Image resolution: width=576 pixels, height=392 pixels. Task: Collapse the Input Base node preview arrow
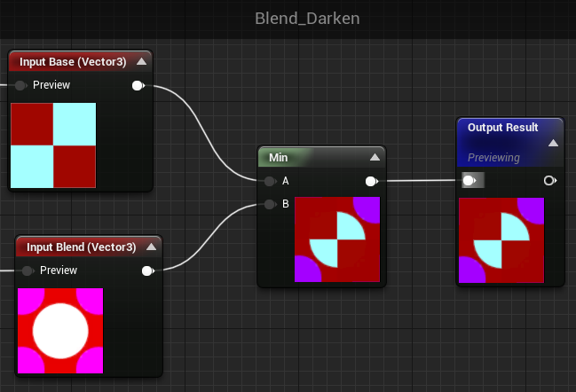[x=141, y=61]
